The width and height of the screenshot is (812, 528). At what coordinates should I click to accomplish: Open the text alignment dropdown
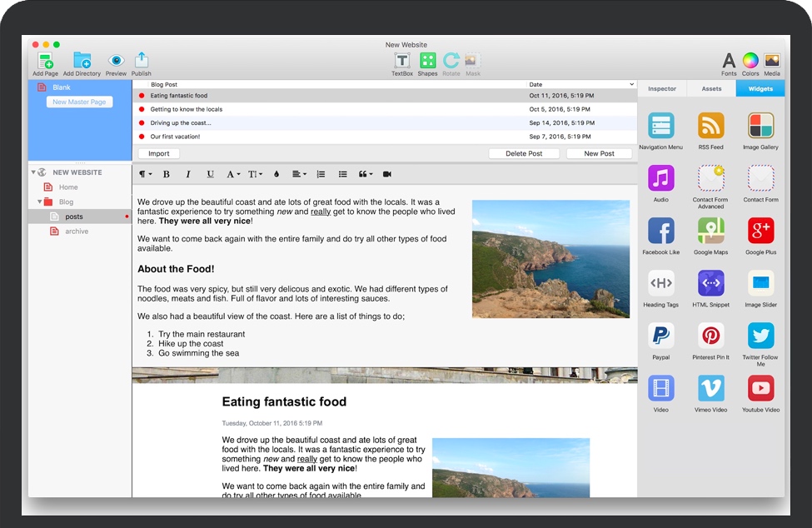299,174
